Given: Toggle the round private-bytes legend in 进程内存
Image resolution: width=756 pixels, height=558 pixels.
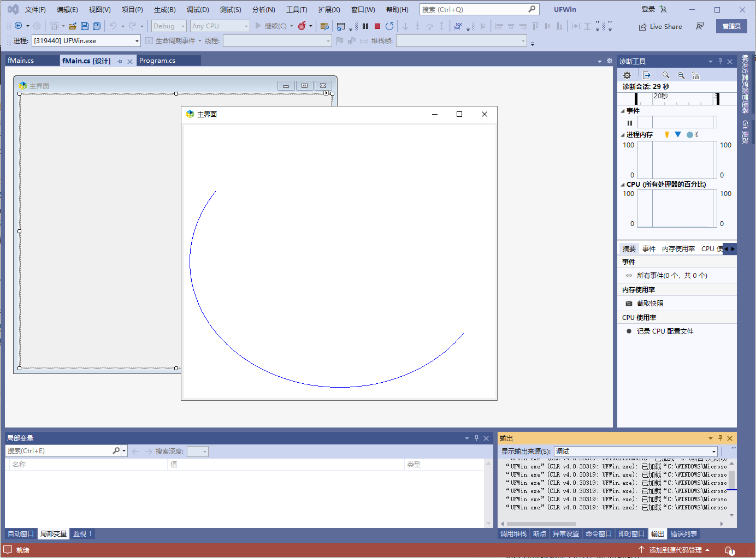Looking at the screenshot, I should point(690,134).
